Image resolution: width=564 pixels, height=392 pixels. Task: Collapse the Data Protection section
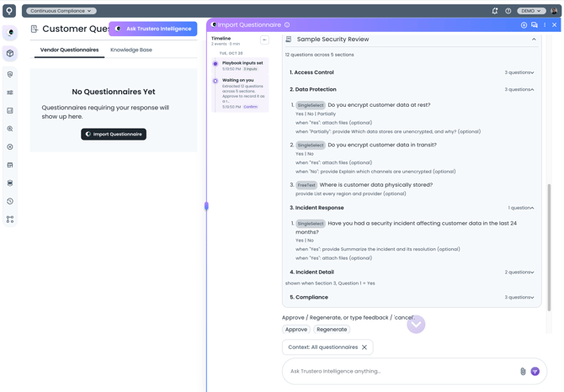(x=412, y=89)
